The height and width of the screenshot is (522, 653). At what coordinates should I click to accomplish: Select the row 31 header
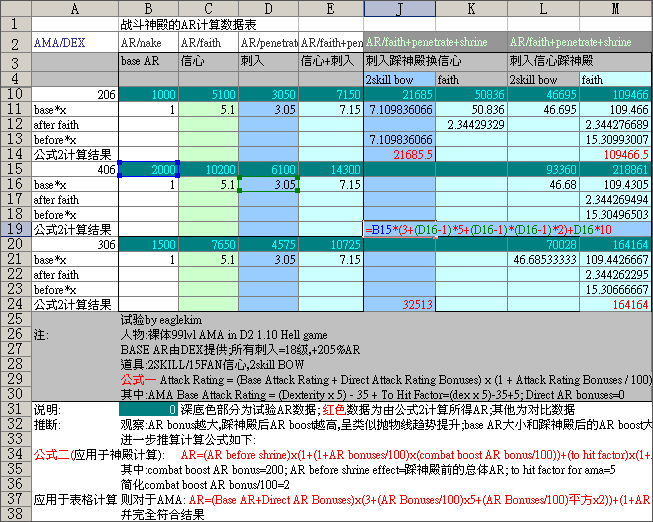[15, 409]
